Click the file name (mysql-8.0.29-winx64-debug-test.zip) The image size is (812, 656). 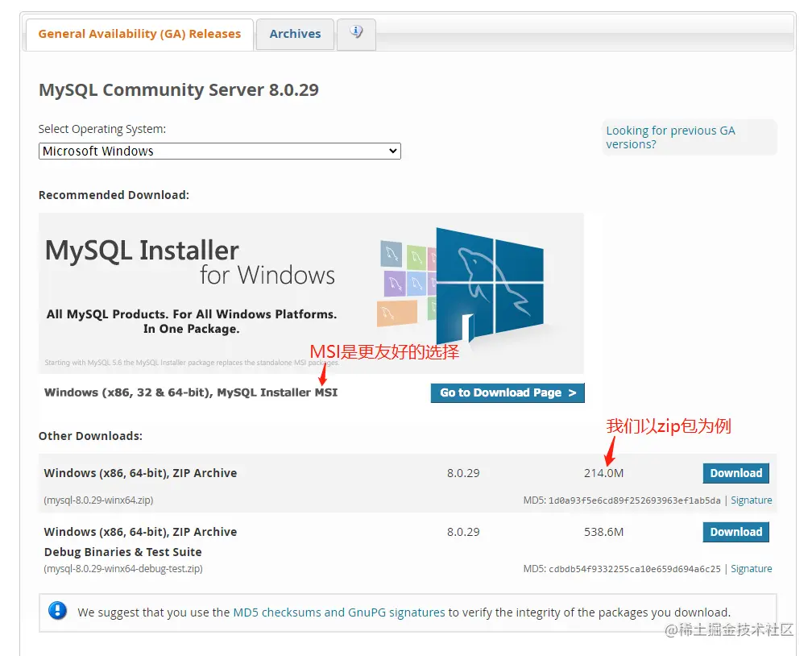tap(123, 569)
